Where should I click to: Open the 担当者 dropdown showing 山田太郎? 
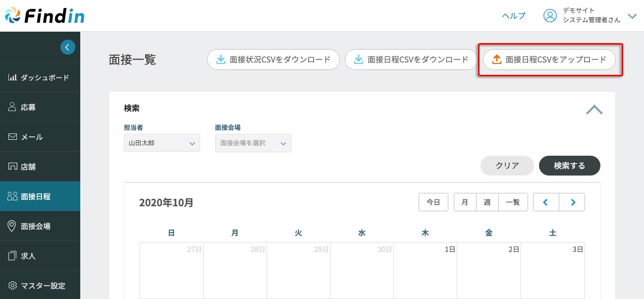pyautogui.click(x=162, y=143)
